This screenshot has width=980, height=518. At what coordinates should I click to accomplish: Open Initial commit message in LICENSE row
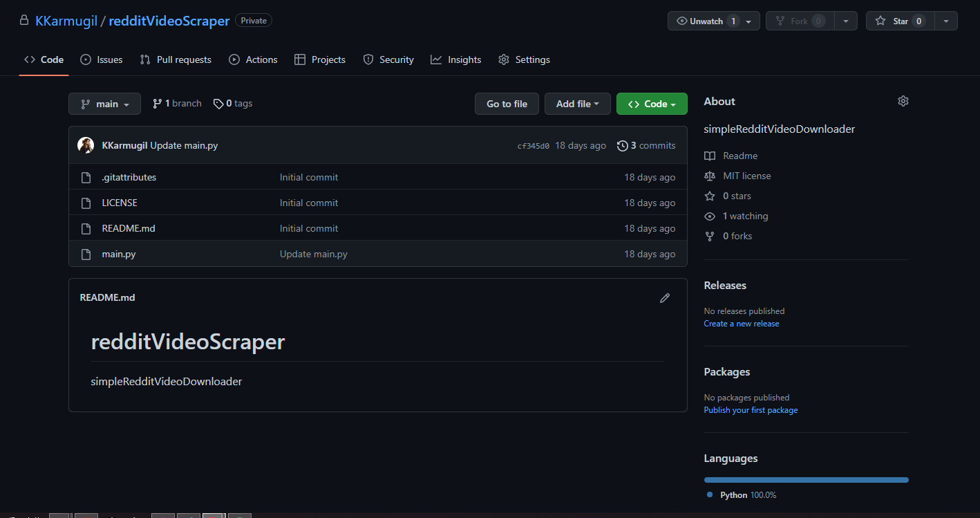(x=309, y=203)
